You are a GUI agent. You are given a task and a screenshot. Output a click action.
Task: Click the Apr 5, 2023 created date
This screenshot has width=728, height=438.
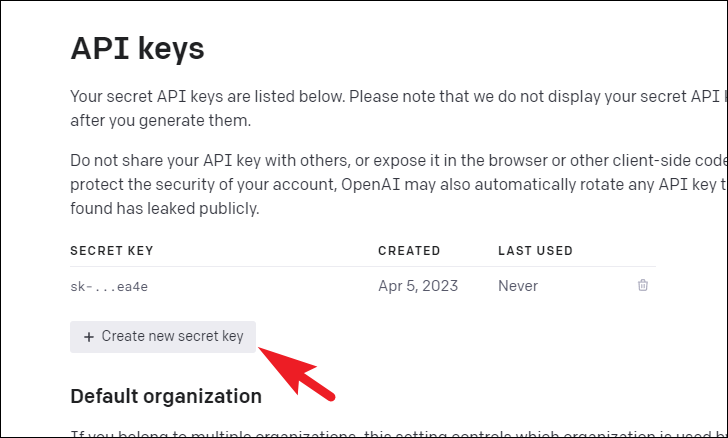click(418, 286)
